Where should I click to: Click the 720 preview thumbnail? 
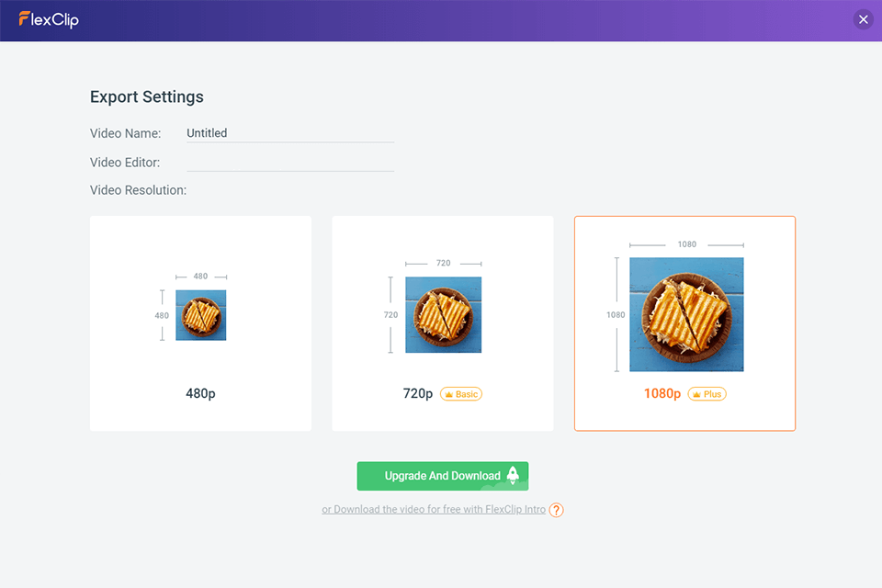443,314
